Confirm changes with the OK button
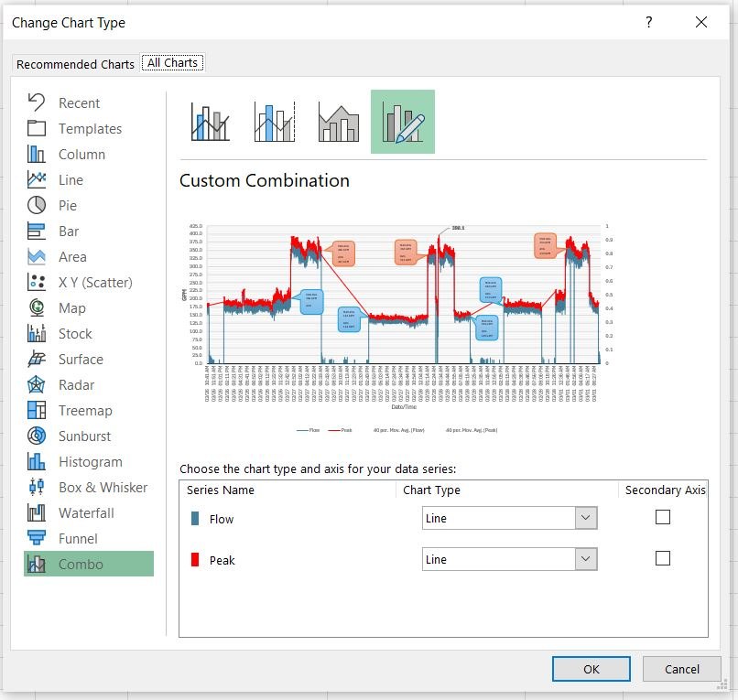 coord(591,668)
